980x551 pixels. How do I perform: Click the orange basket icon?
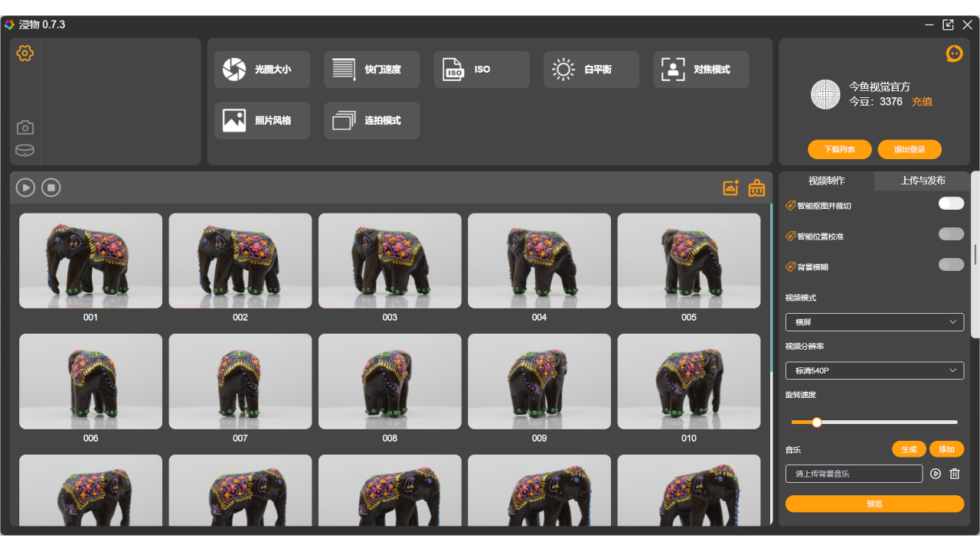click(756, 187)
